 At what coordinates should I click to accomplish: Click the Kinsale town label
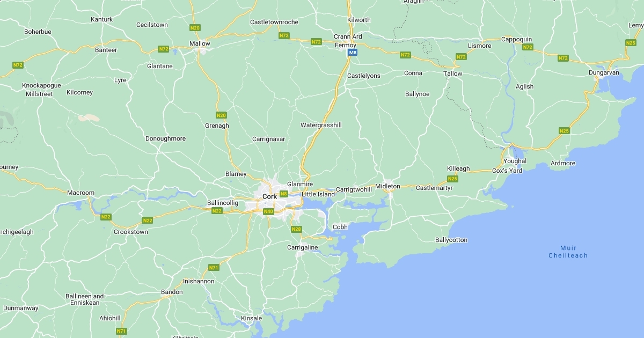(252, 318)
